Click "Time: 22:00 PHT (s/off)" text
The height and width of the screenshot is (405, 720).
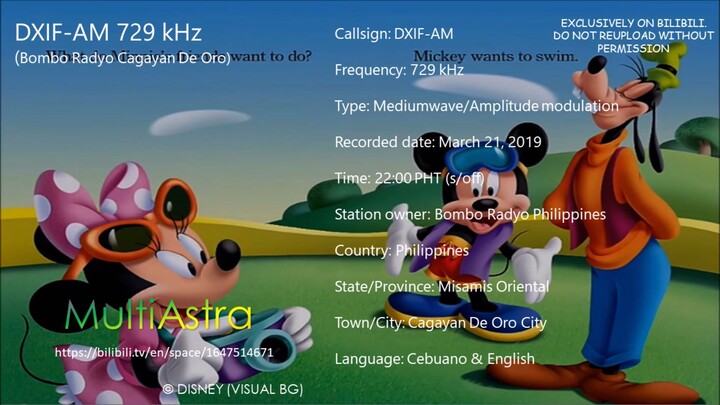tap(409, 178)
